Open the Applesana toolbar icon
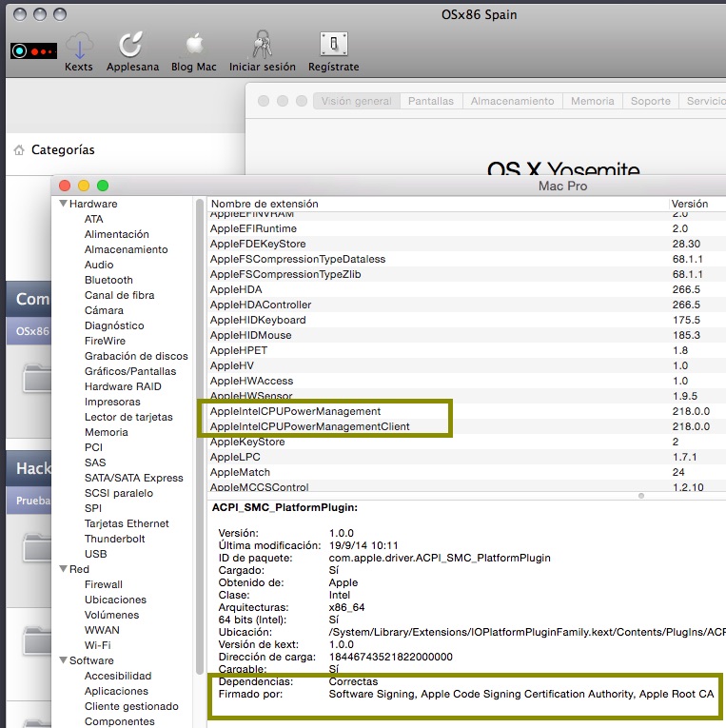Viewport: 726px width, 728px height. pos(131,45)
